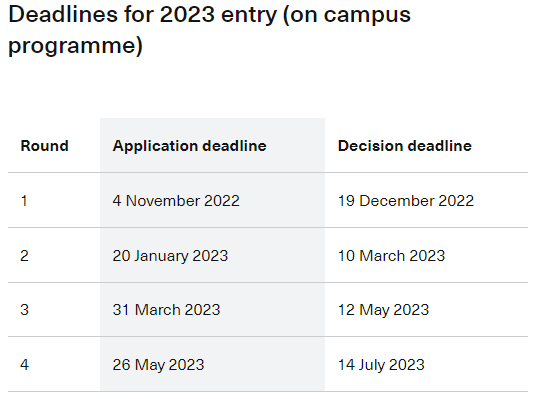Click the word 'Deadlines' in the heading

tap(63, 15)
